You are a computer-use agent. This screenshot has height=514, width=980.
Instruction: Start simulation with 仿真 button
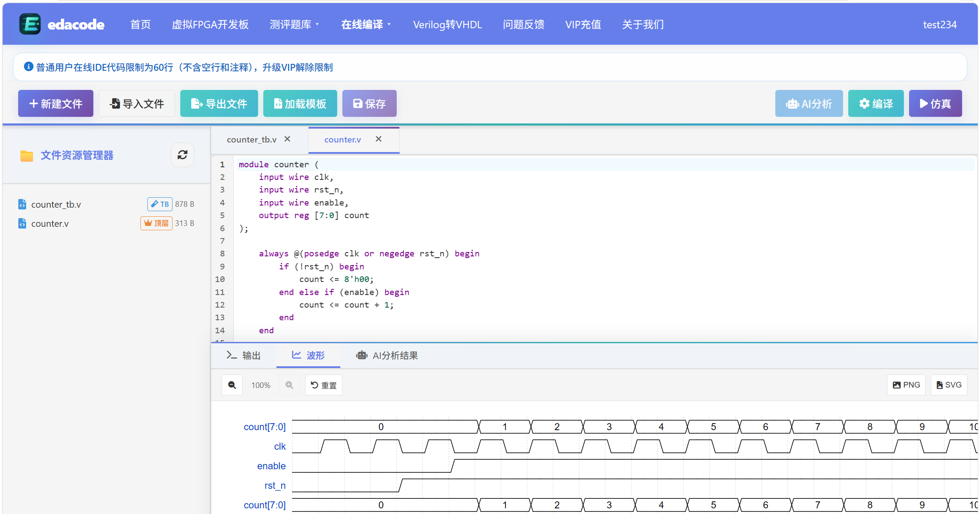(x=935, y=103)
